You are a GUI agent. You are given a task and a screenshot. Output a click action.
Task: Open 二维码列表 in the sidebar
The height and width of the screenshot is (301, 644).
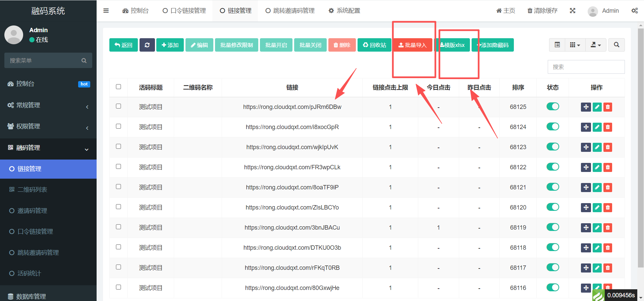(x=32, y=190)
